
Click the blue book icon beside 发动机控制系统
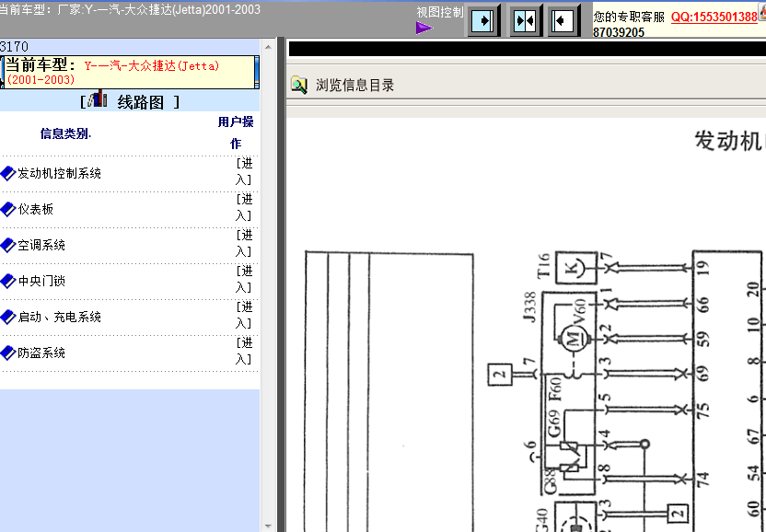pos(8,173)
